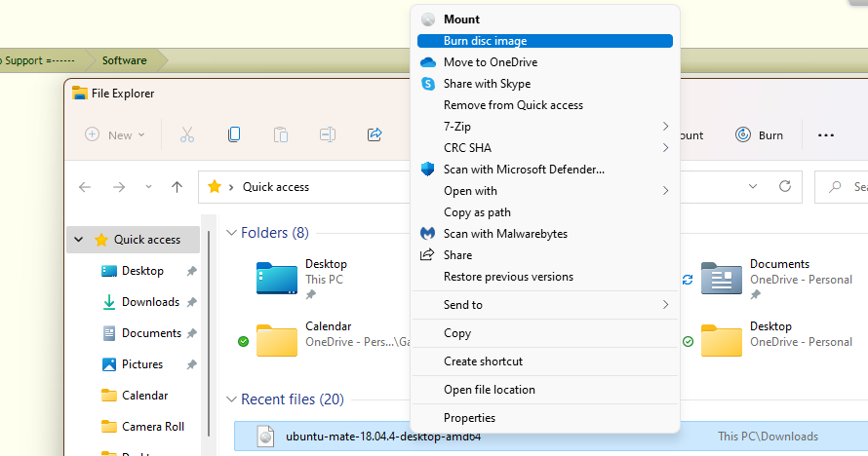Click the Rename toolbar icon
This screenshot has width=868, height=456.
328,134
